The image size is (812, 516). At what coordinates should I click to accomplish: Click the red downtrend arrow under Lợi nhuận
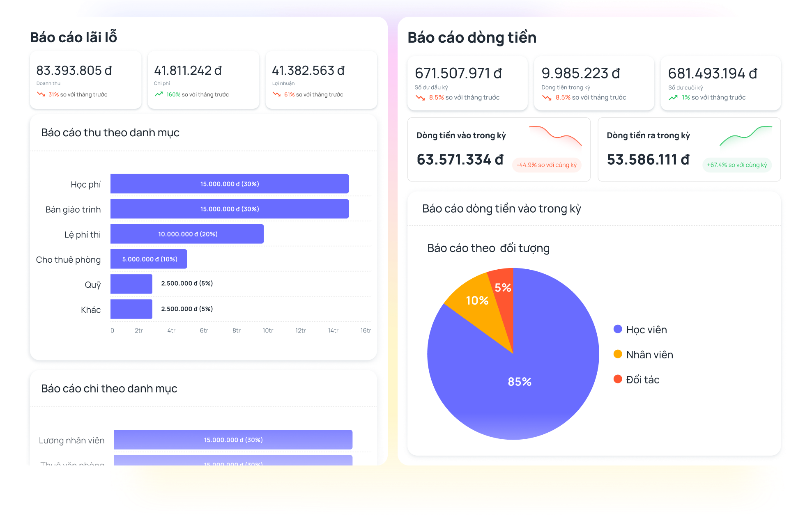tap(276, 94)
